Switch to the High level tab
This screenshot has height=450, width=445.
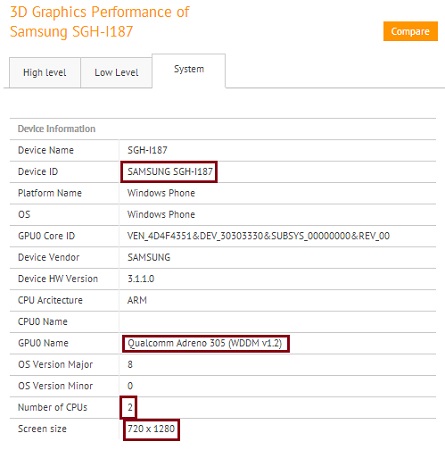[45, 73]
